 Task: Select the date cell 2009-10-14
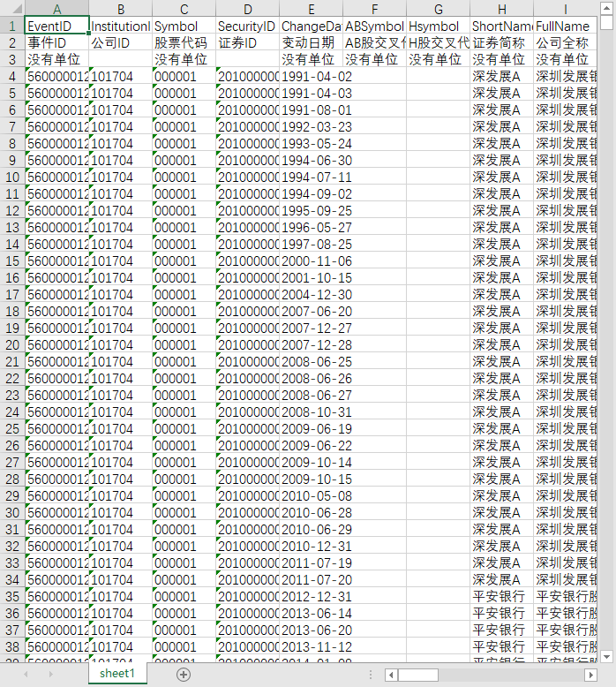point(311,462)
